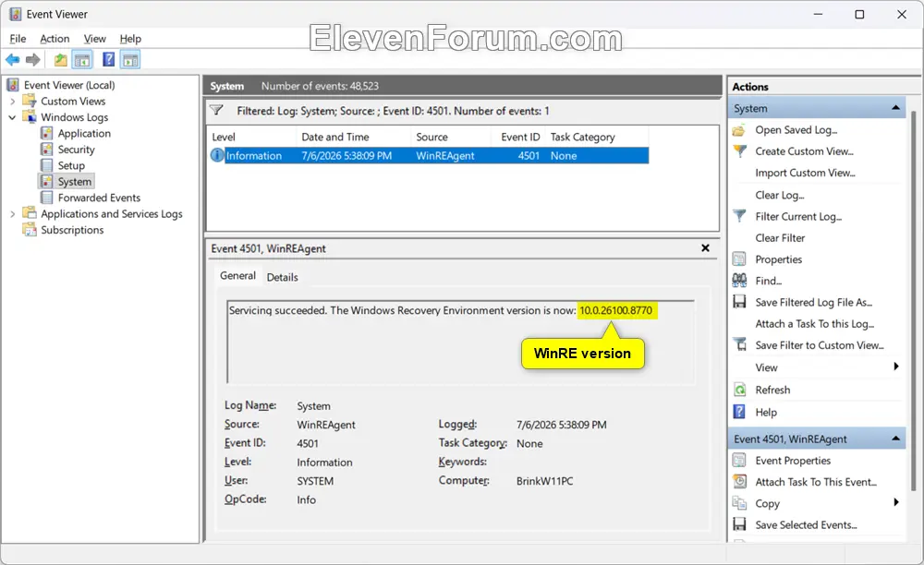Click Clear Filter action
Screen dimensions: 924x565
780,238
